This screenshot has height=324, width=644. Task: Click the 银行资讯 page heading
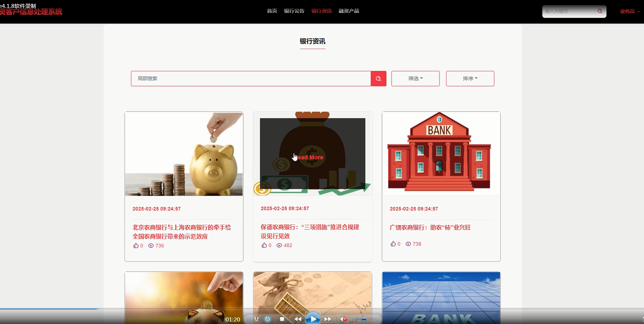312,41
